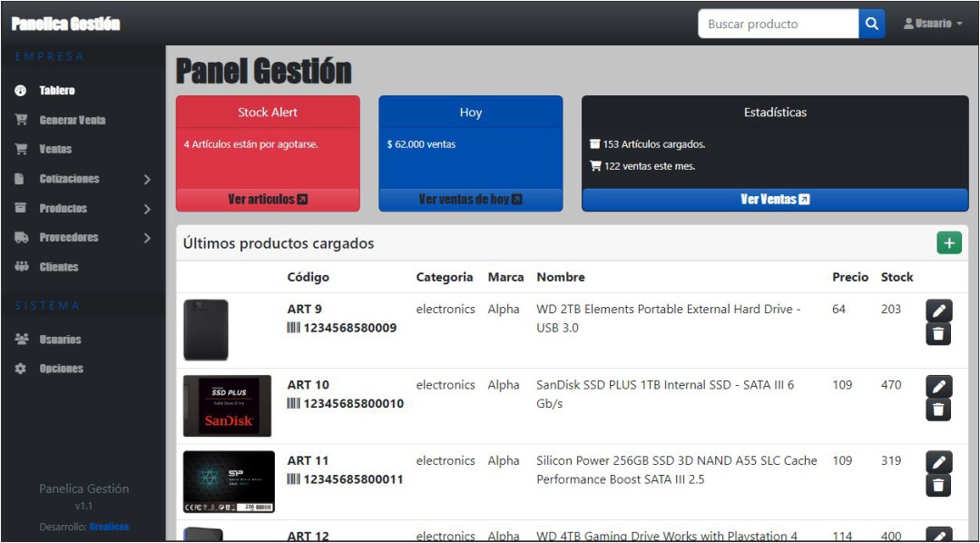Click the Buscar producto search field
The image size is (980, 543).
(778, 24)
